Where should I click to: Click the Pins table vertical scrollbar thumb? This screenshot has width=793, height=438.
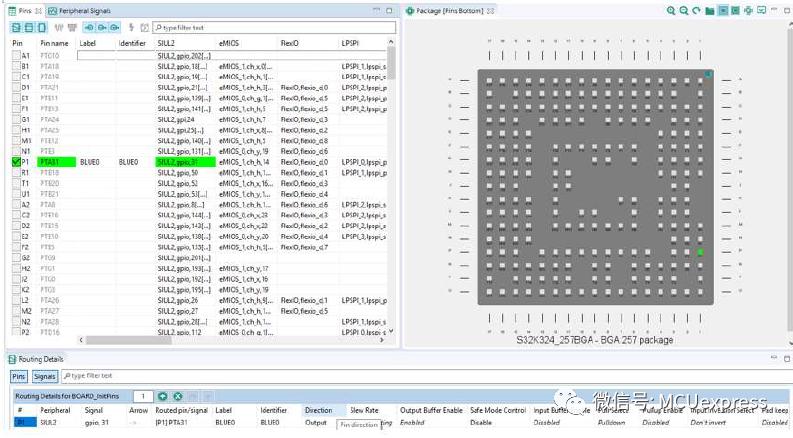391,63
